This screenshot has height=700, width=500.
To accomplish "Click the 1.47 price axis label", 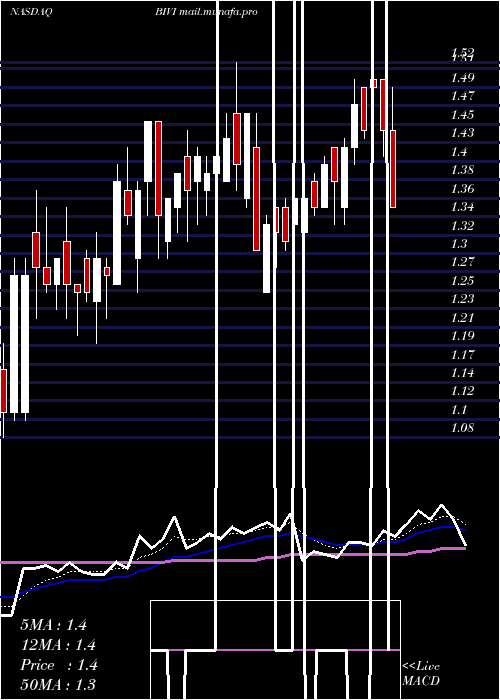I will coord(462,96).
